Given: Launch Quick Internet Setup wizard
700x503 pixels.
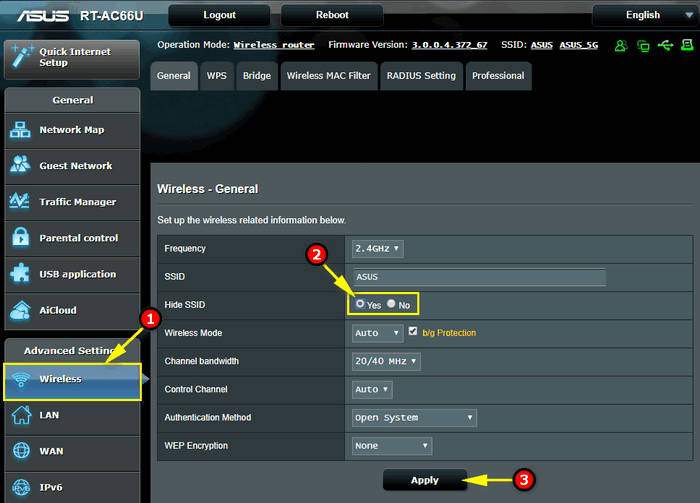Looking at the screenshot, I should click(x=70, y=57).
